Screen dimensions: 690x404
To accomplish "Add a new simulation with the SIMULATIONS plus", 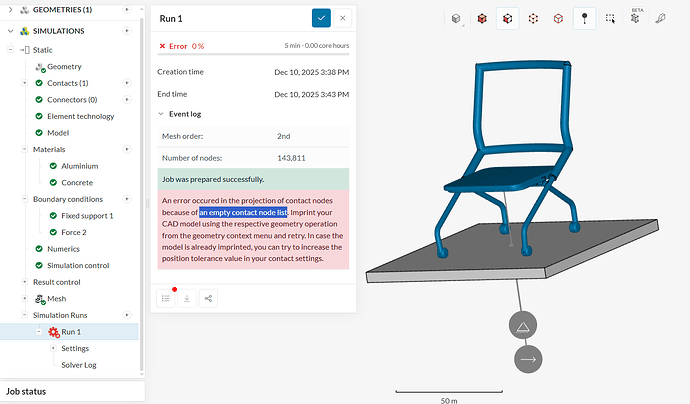I will pos(127,31).
